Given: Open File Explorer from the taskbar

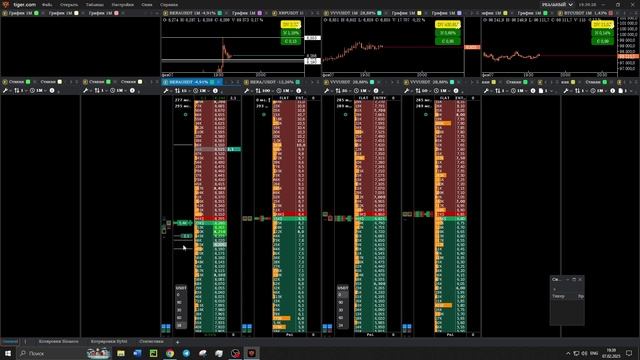Looking at the screenshot, I should click(x=121, y=353).
